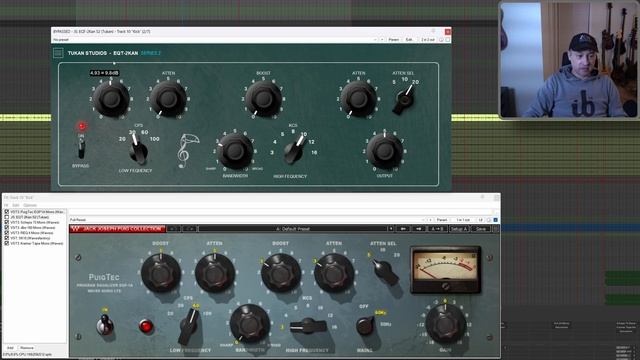Click the low ATTEN knob on PuigTec
Image resolution: width=640 pixels, height=360 pixels.
click(x=215, y=273)
